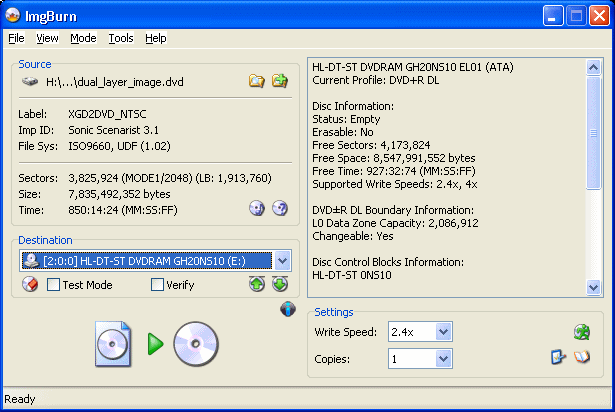615x412 pixels.
Task: Open the File menu
Action: click(16, 38)
